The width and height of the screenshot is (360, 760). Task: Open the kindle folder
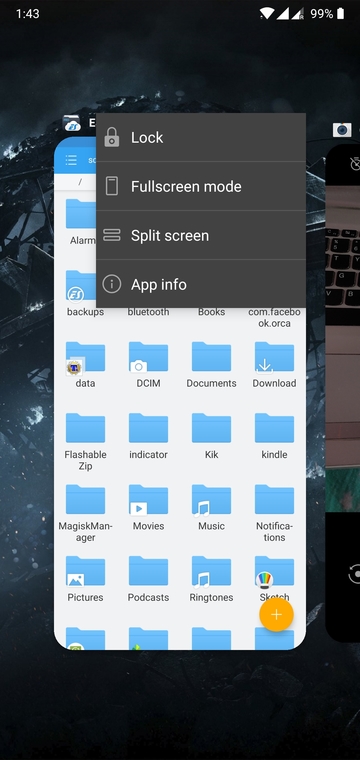(274, 436)
